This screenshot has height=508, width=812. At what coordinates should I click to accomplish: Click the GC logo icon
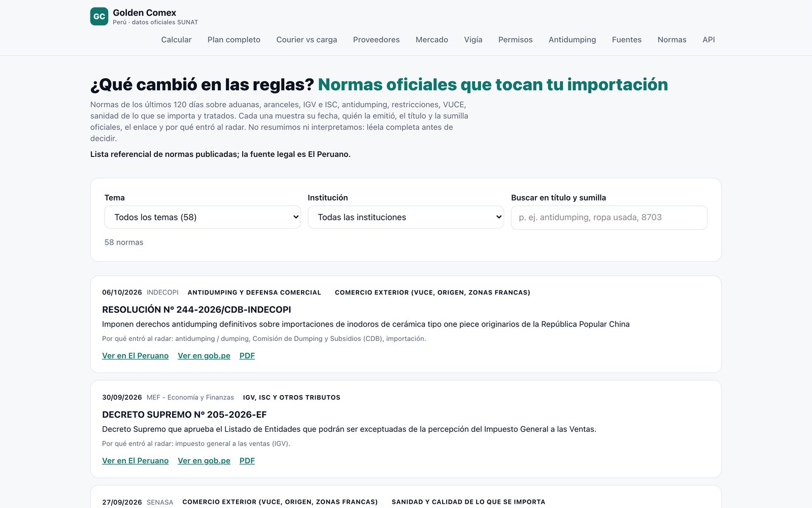(x=99, y=16)
